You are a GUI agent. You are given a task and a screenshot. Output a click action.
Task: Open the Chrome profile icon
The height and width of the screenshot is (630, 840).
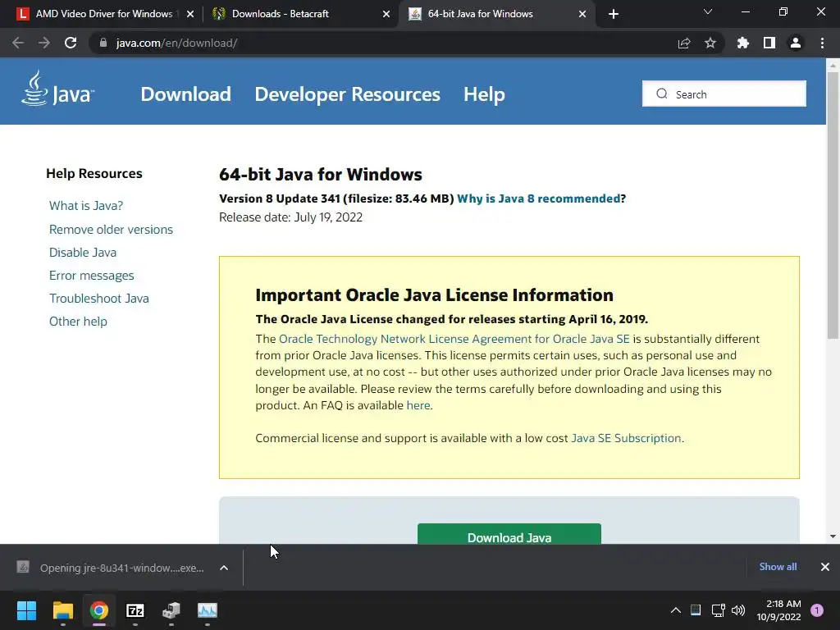(x=796, y=43)
